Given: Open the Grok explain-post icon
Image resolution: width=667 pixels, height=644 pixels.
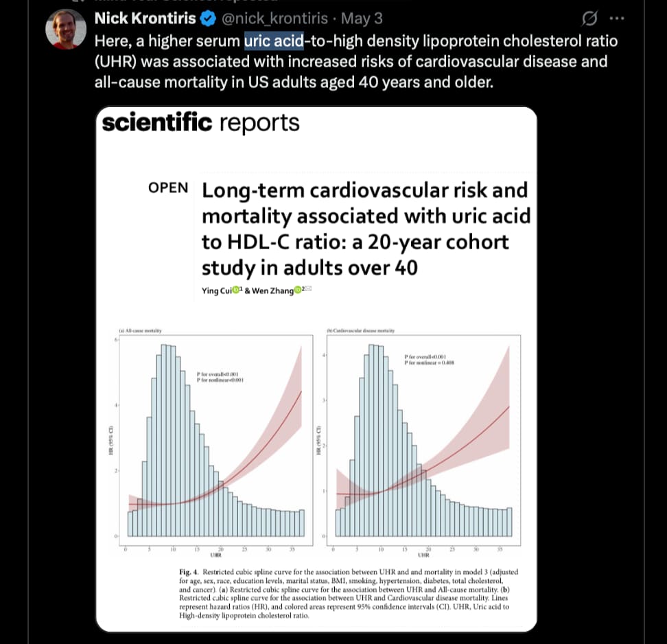Looking at the screenshot, I should click(x=589, y=19).
